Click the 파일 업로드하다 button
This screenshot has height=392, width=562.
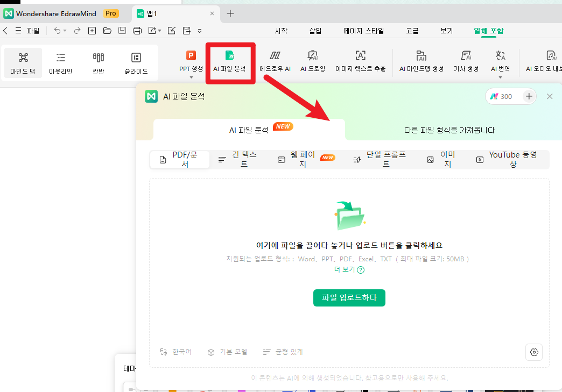(349, 297)
